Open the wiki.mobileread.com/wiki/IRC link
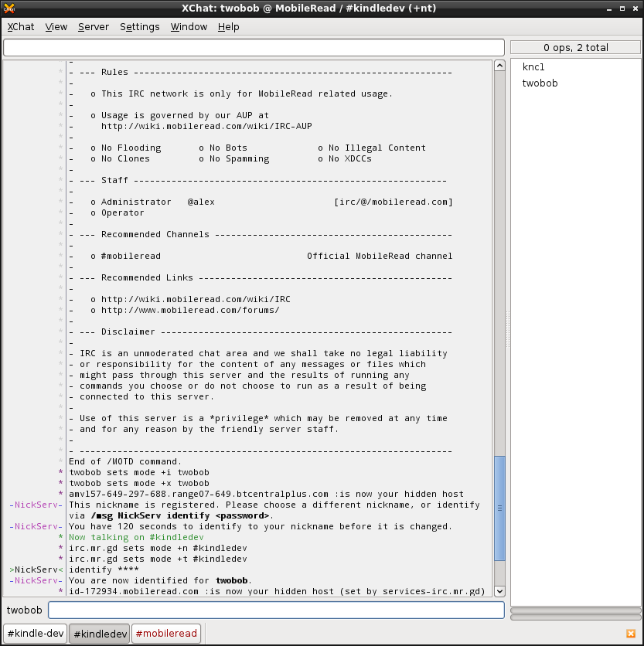The image size is (644, 646). (196, 299)
